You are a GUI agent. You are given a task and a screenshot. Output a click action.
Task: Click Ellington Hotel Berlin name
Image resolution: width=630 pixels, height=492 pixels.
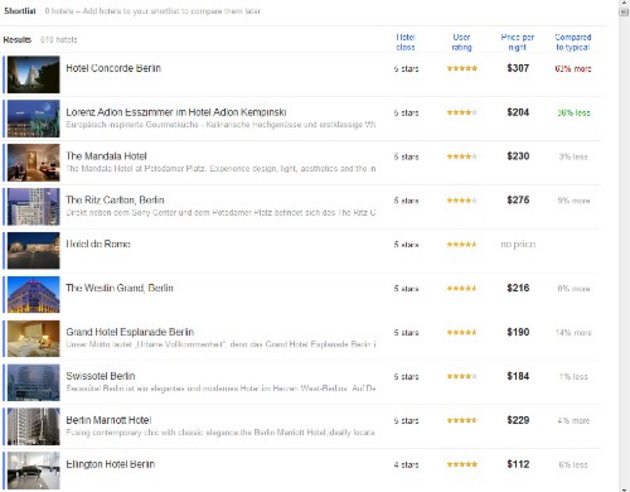point(110,464)
